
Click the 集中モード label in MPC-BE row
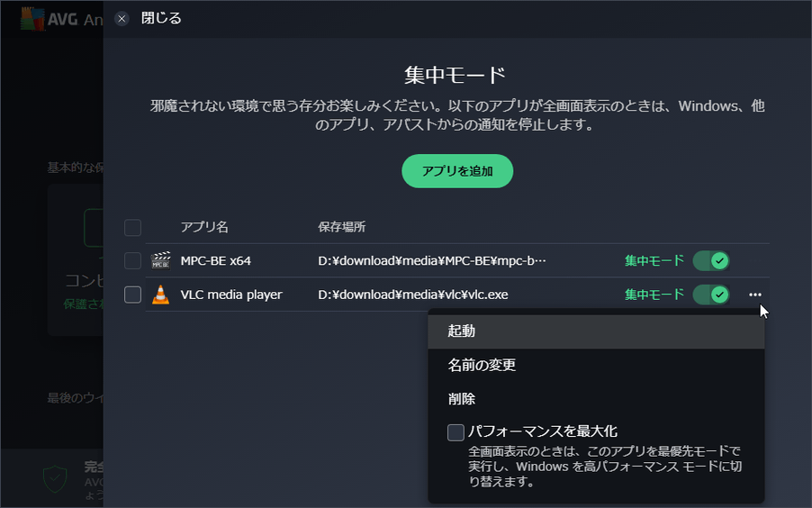654,260
